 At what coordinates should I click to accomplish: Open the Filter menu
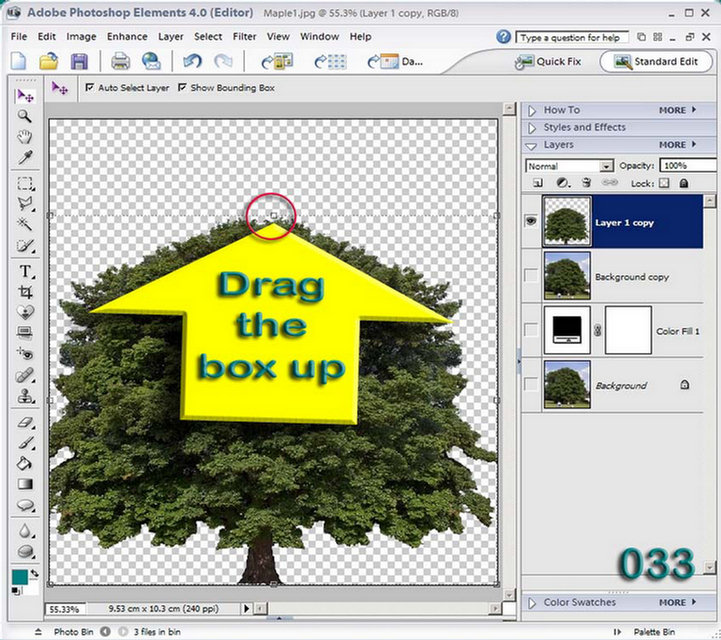click(x=244, y=36)
